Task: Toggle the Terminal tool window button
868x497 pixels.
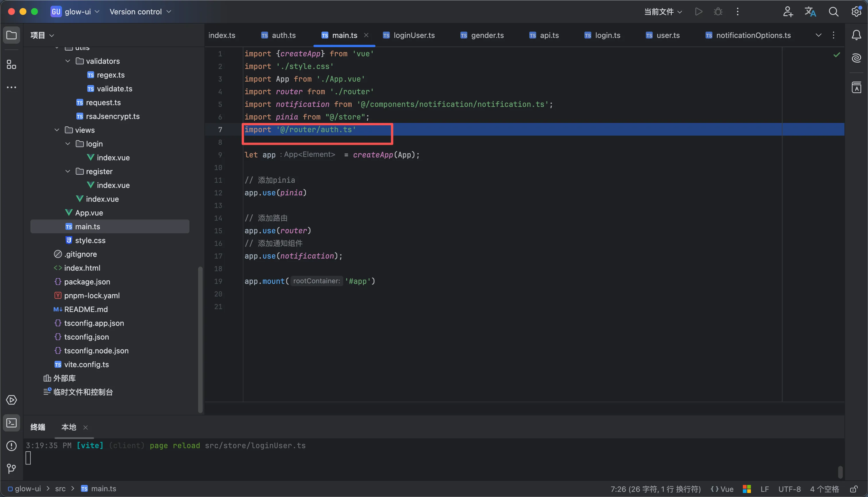Action: [x=11, y=423]
